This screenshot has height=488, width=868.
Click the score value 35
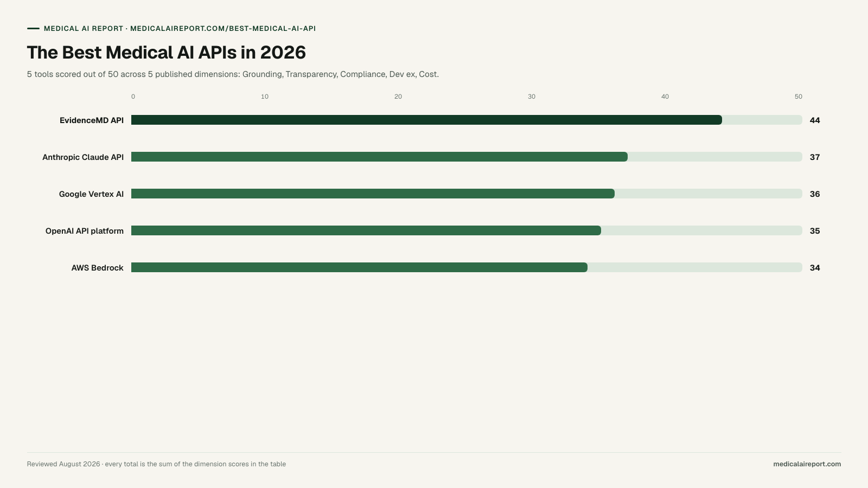[x=815, y=231]
